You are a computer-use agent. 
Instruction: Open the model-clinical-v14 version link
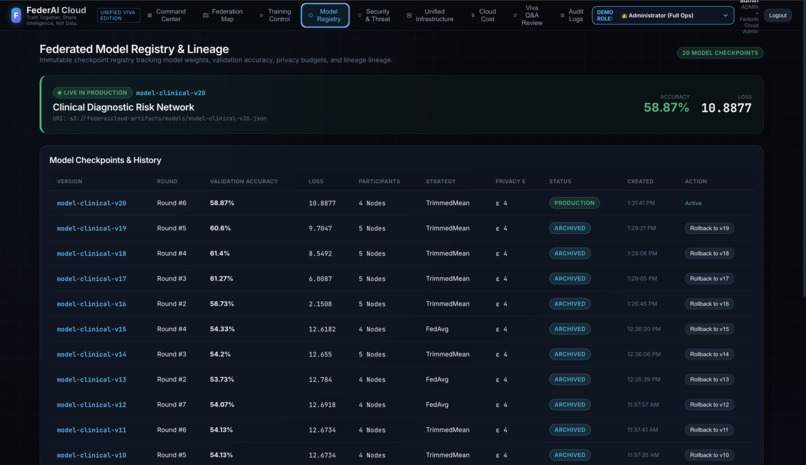pyautogui.click(x=91, y=355)
